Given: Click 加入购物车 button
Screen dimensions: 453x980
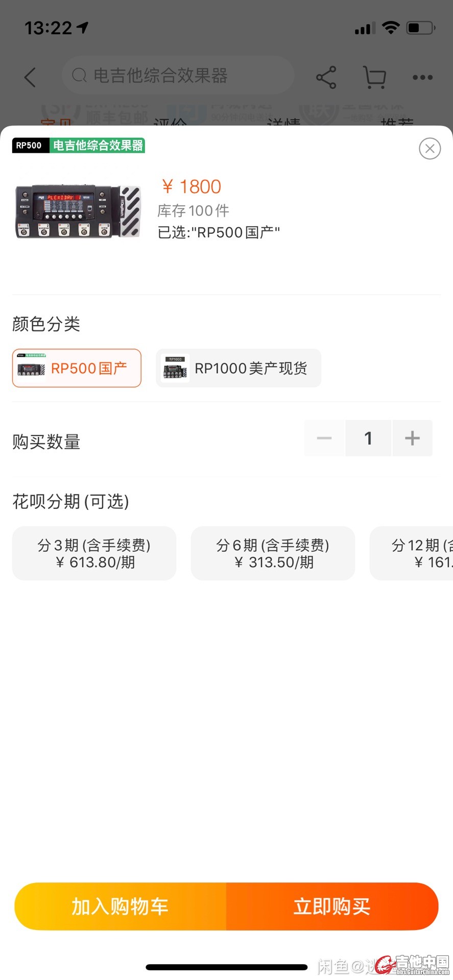Looking at the screenshot, I should [x=121, y=906].
